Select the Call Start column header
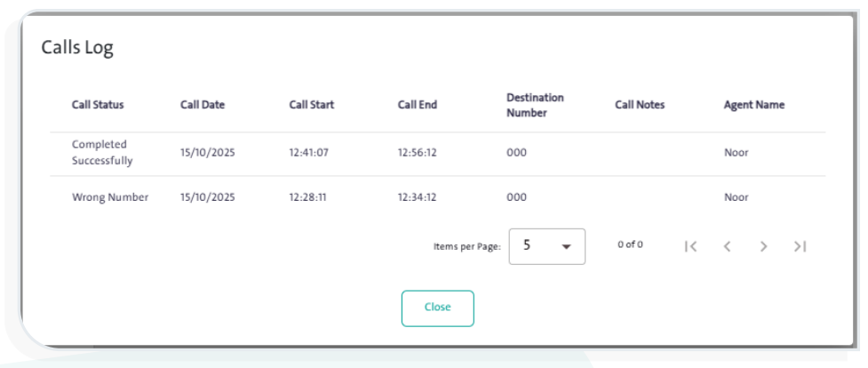This screenshot has height=368, width=868. point(310,105)
